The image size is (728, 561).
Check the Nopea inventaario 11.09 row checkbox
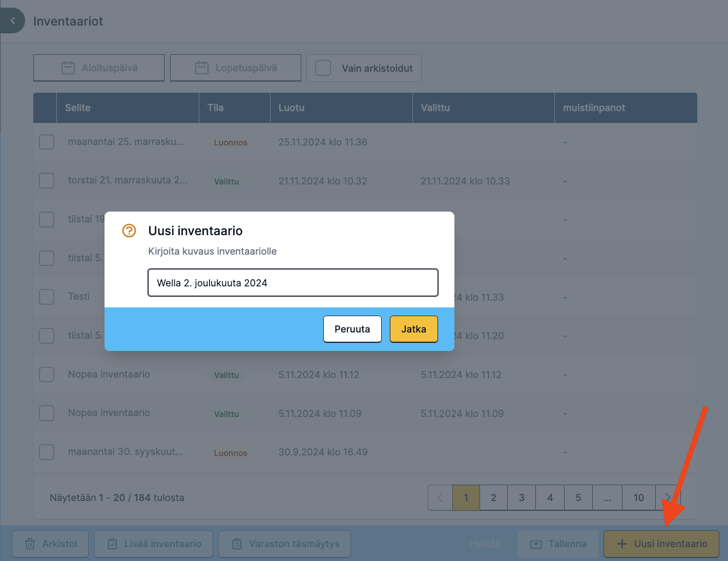click(47, 413)
